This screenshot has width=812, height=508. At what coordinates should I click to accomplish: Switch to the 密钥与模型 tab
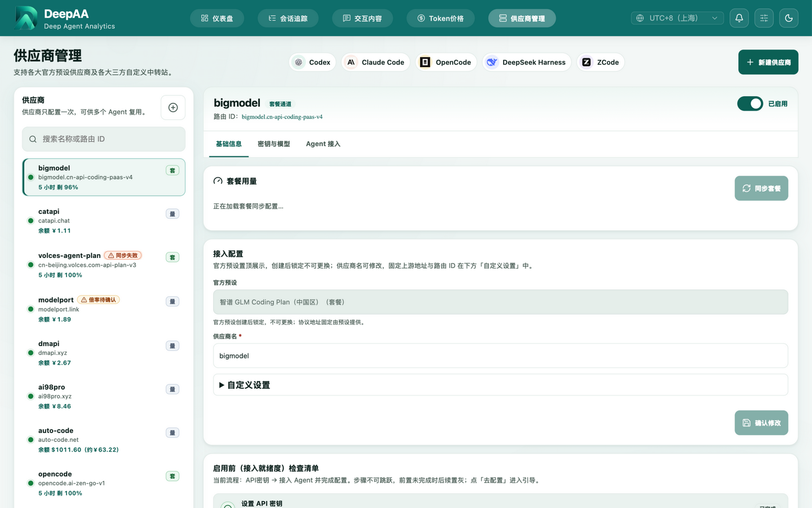click(x=273, y=144)
